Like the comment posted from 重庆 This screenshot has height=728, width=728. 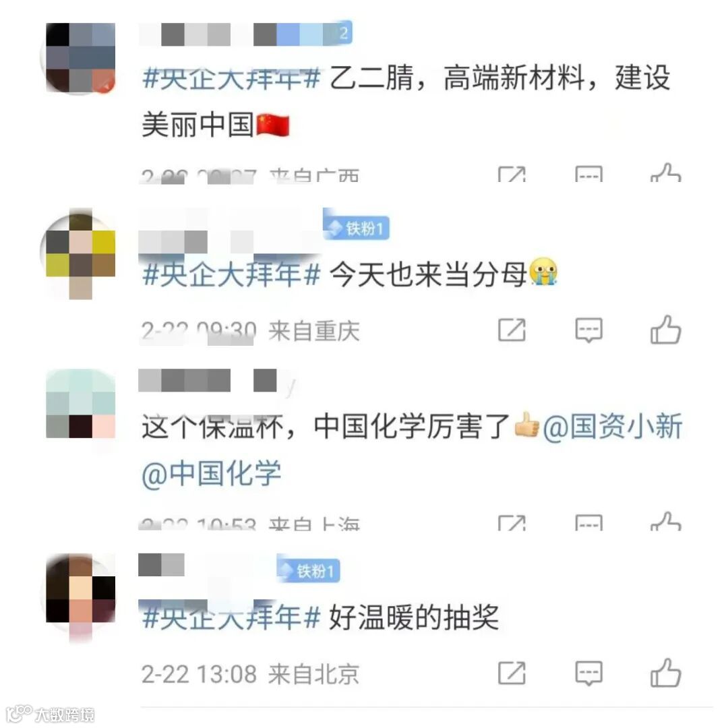click(x=666, y=330)
